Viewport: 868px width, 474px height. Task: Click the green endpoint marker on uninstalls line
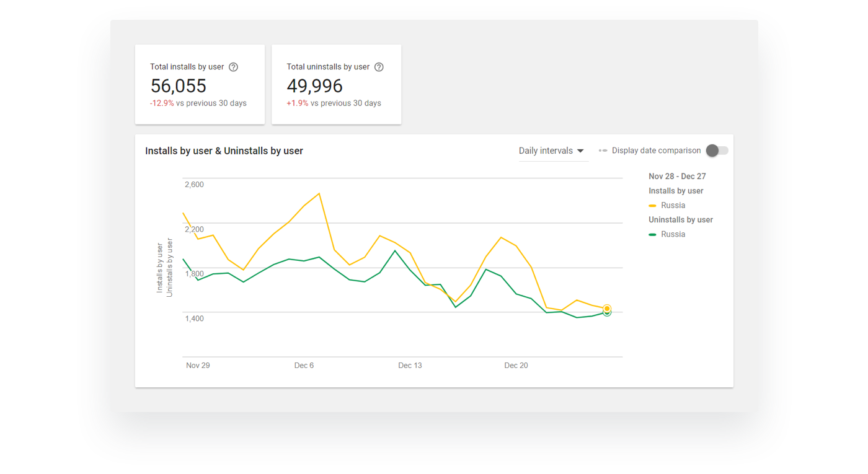pyautogui.click(x=607, y=314)
